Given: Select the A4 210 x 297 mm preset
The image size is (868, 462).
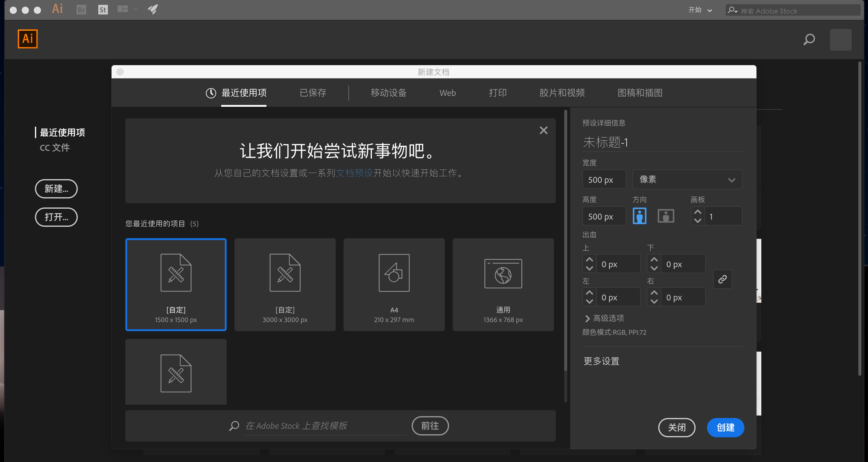Looking at the screenshot, I should [x=394, y=284].
